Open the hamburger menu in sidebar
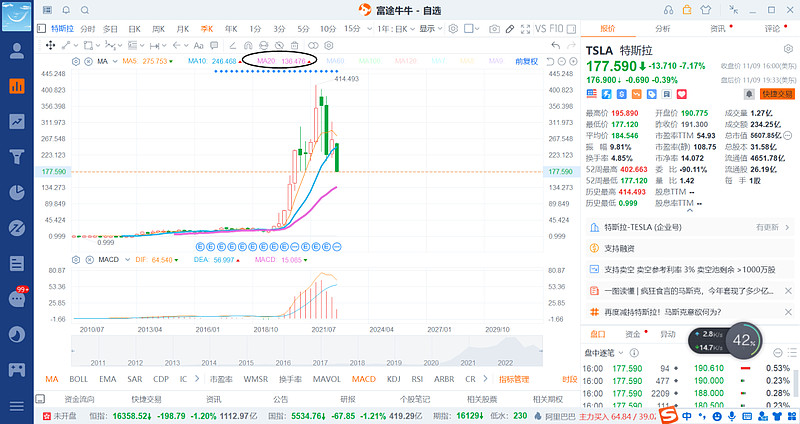 tap(17, 406)
